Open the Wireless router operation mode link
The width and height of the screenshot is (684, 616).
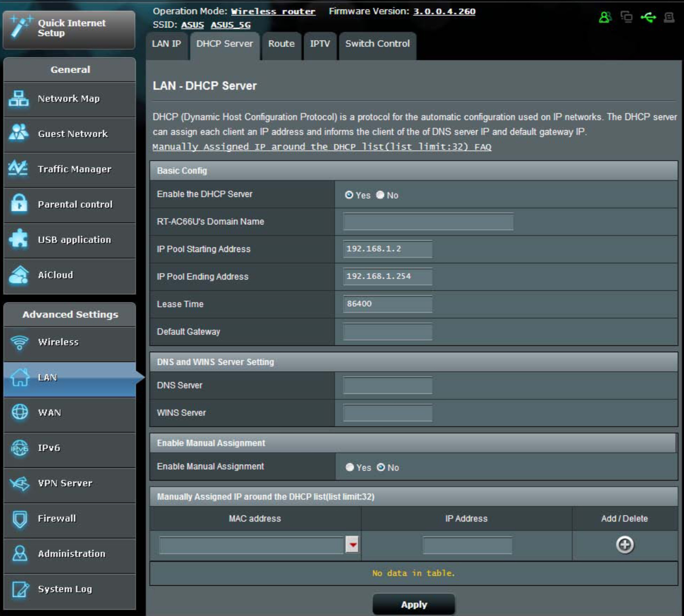[x=273, y=11]
